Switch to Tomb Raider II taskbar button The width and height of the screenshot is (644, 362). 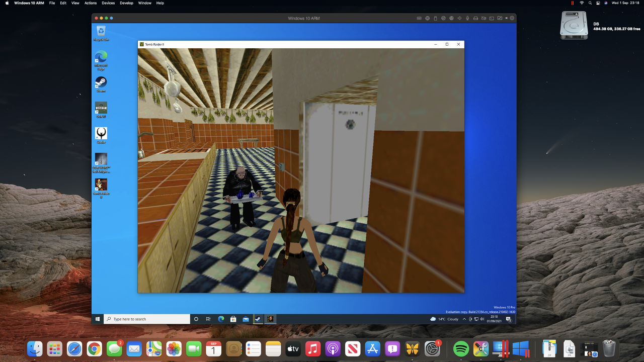pos(270,319)
